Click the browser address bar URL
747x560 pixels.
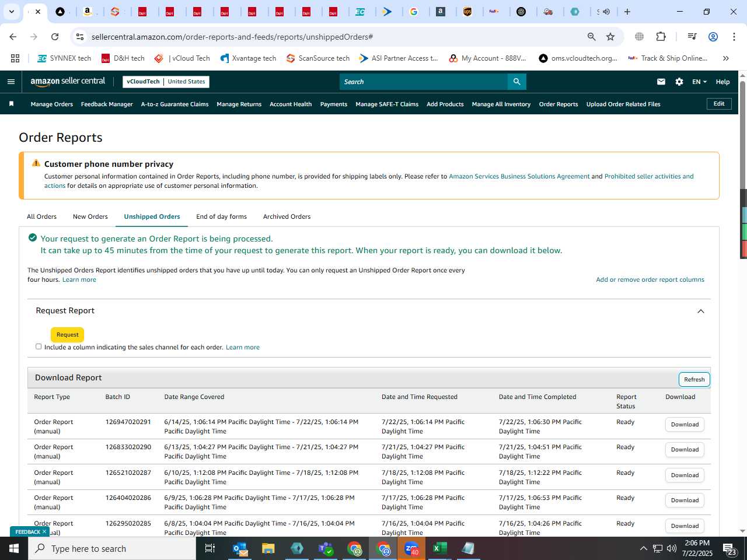pyautogui.click(x=232, y=37)
